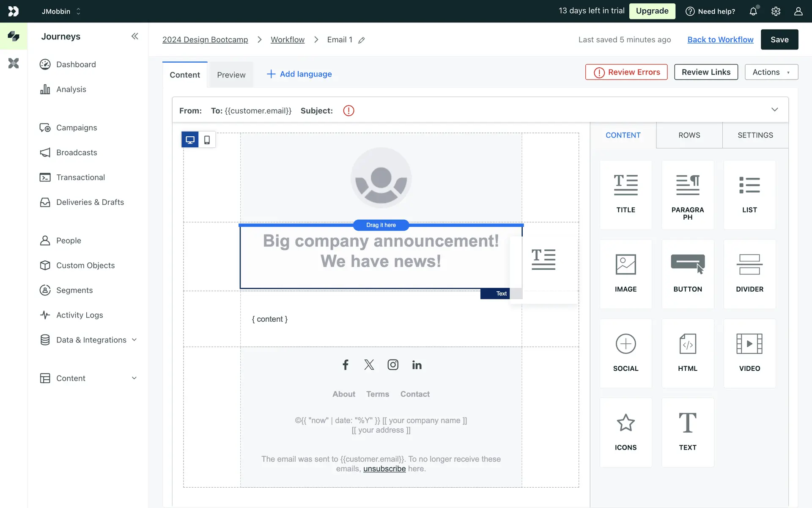Click the Review Errors button
This screenshot has width=812, height=508.
pyautogui.click(x=626, y=72)
